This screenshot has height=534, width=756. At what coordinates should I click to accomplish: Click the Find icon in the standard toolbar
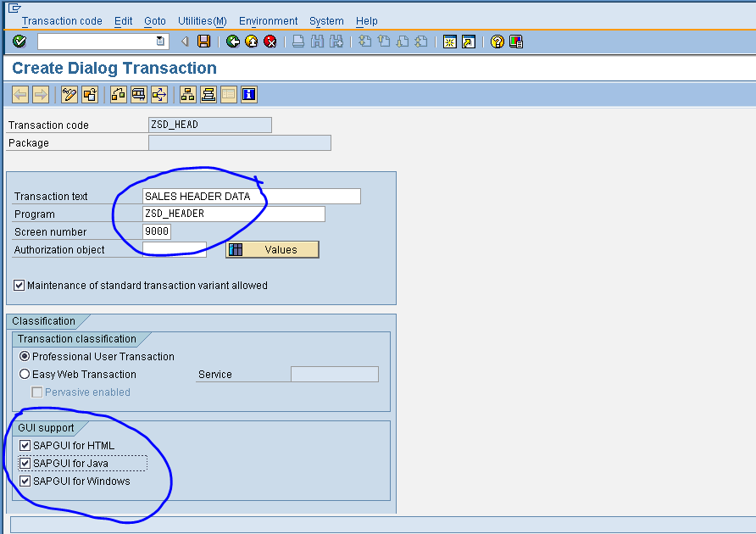pyautogui.click(x=316, y=41)
